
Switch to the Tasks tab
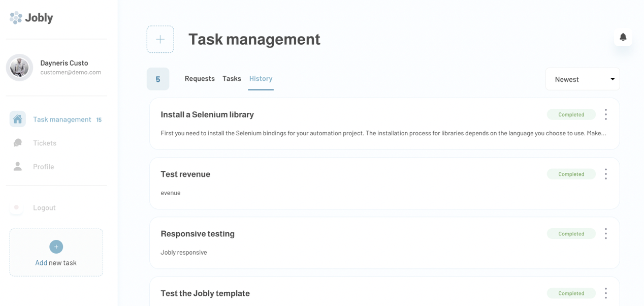(x=232, y=79)
